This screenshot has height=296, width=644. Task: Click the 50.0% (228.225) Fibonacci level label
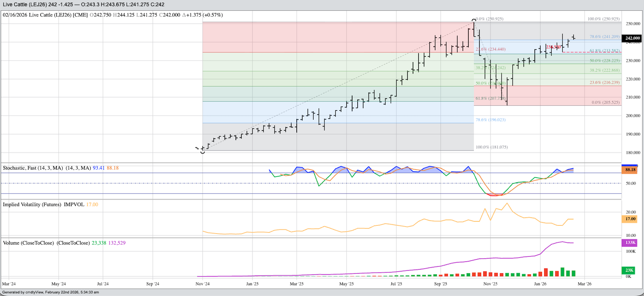coord(604,61)
